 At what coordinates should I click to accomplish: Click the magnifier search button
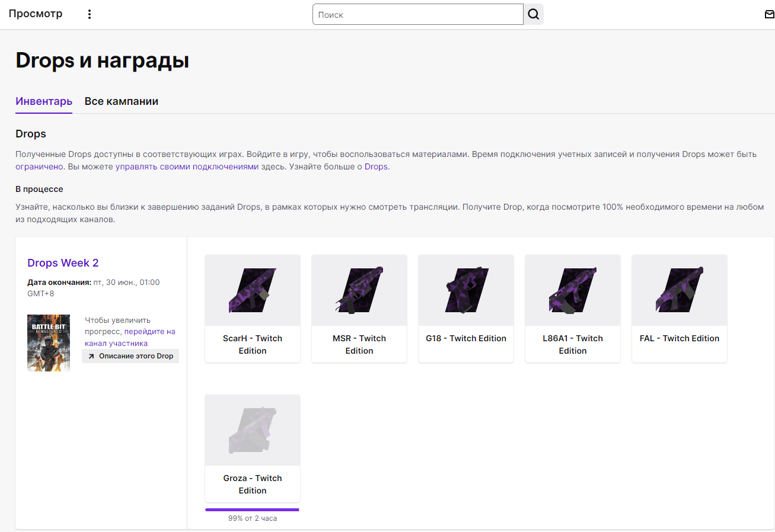click(x=534, y=15)
